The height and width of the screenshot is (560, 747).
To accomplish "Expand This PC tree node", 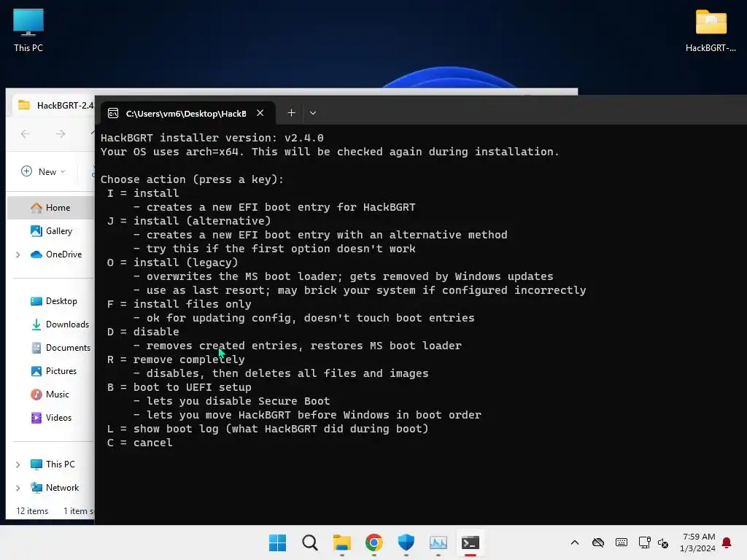I will (x=18, y=464).
